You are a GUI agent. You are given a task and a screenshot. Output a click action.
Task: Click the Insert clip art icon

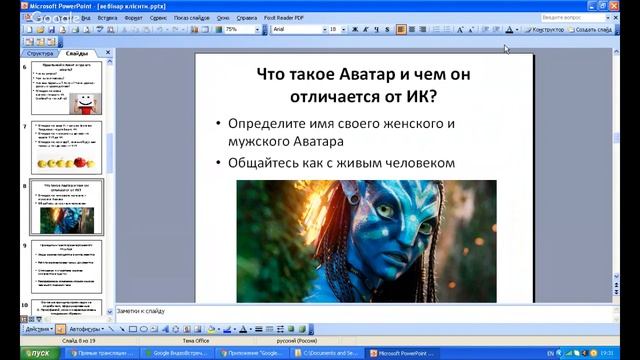187,329
